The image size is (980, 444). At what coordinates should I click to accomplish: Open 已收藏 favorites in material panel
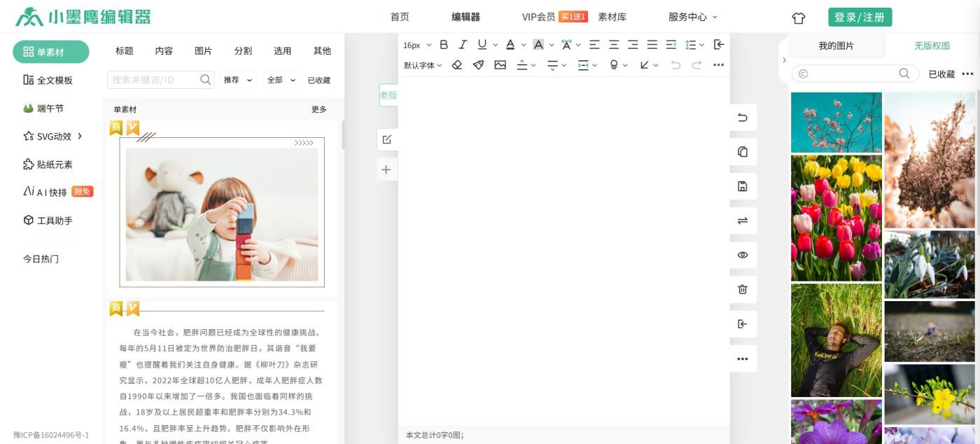point(320,79)
